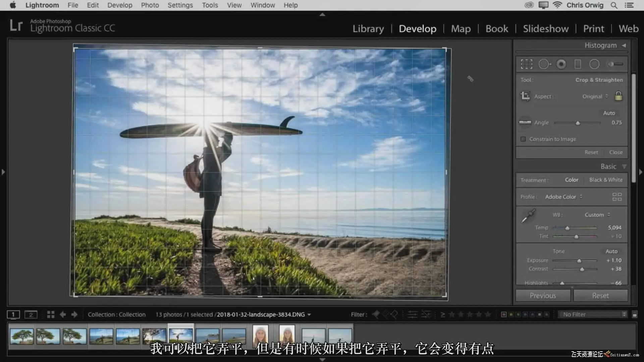Select the Crop Overlay tool icon
This screenshot has height=362, width=644.
[526, 64]
